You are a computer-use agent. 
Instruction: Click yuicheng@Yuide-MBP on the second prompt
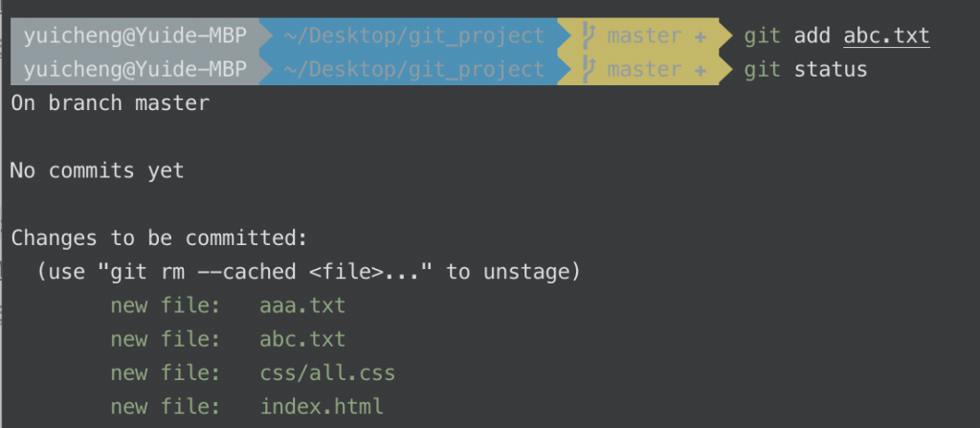tap(135, 70)
